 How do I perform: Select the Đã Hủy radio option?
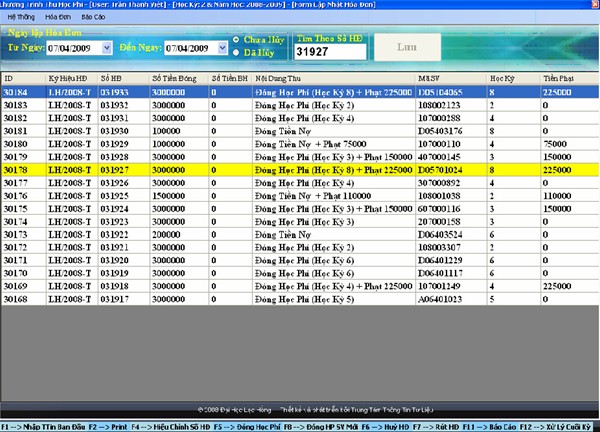point(236,53)
